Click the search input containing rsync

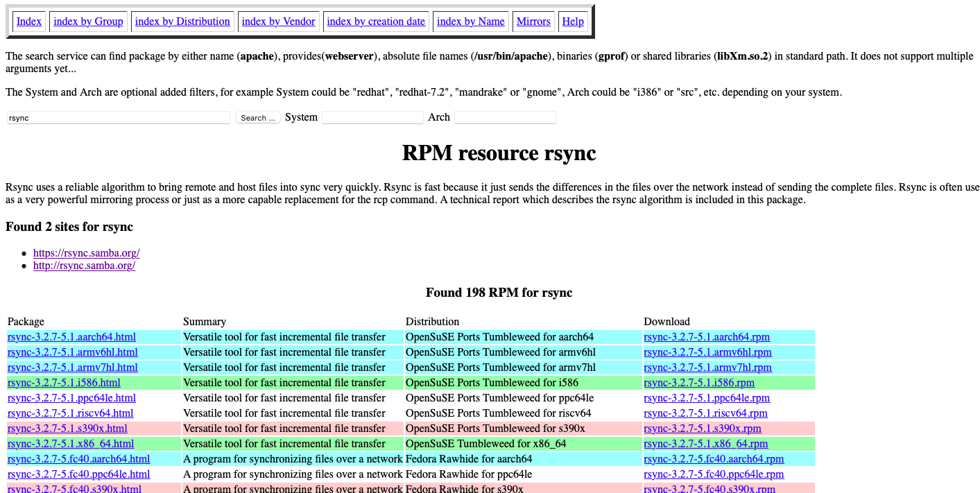point(118,117)
